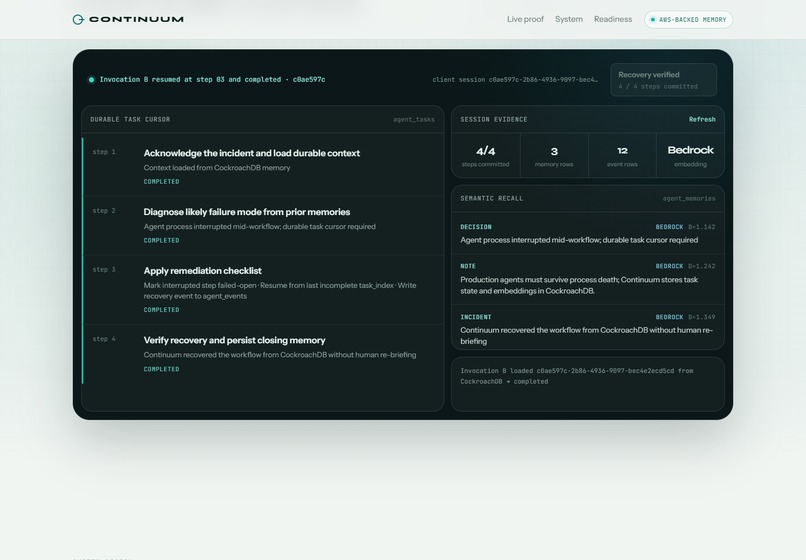Image resolution: width=806 pixels, height=560 pixels.
Task: Click the DURABLE TASK CURSOR heading
Action: pyautogui.click(x=130, y=119)
